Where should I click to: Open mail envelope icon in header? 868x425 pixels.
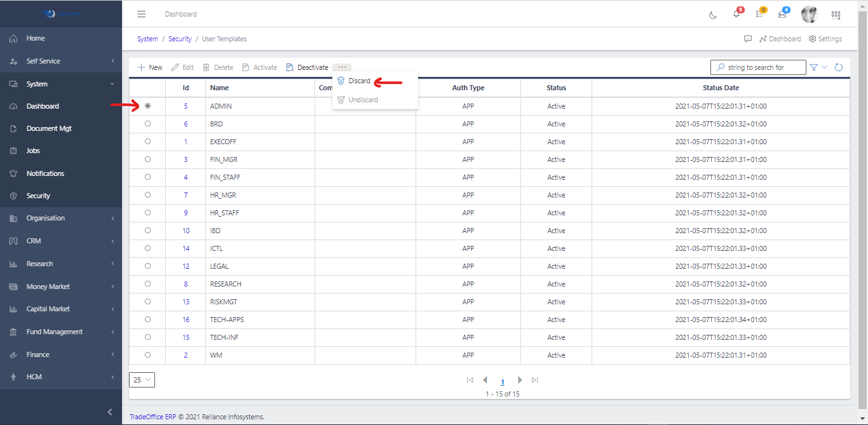click(782, 15)
